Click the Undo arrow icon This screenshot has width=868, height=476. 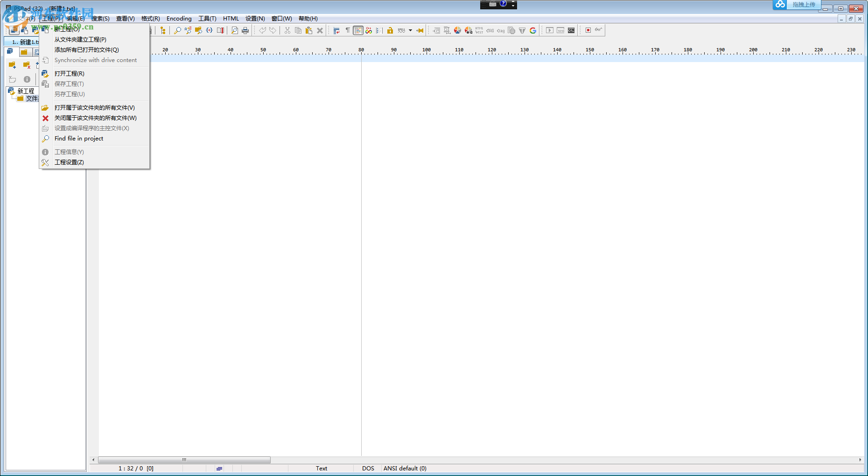(x=262, y=30)
